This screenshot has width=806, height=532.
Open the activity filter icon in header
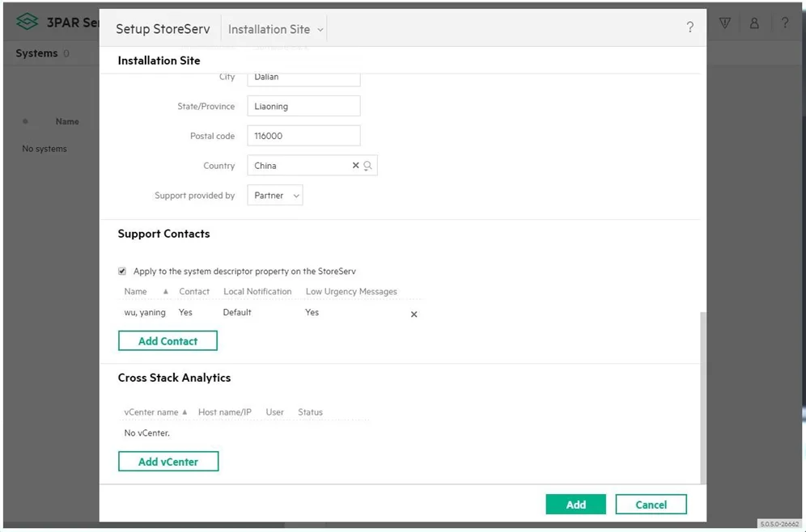click(x=725, y=23)
